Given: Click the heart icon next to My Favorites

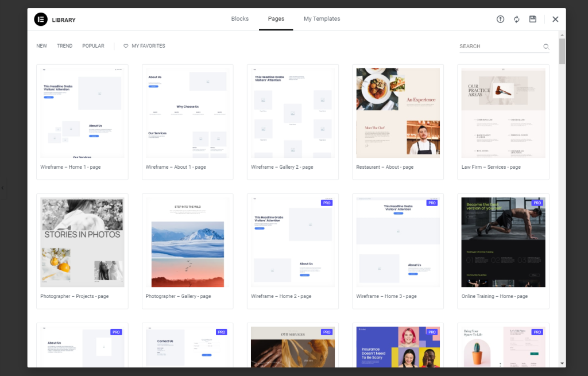Looking at the screenshot, I should pos(126,45).
